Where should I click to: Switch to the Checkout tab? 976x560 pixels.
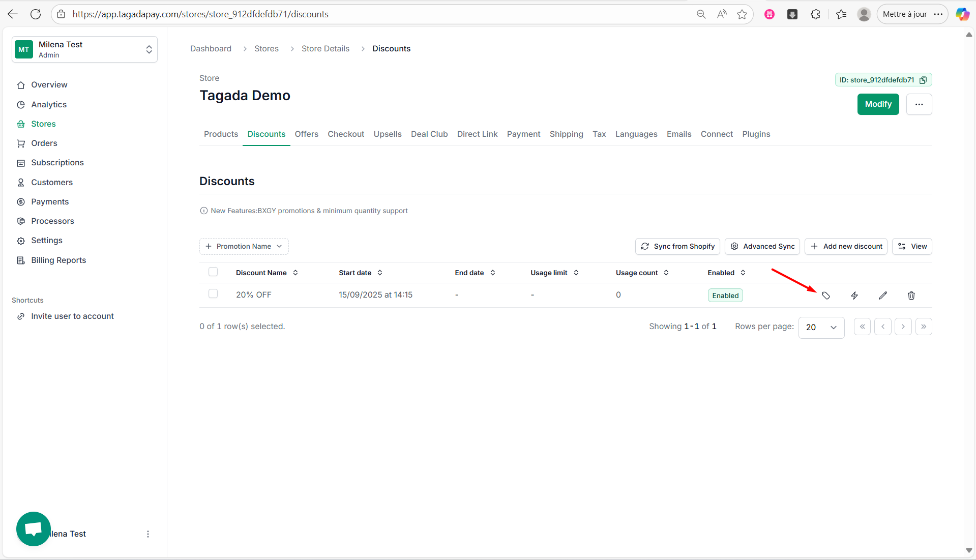tap(346, 134)
